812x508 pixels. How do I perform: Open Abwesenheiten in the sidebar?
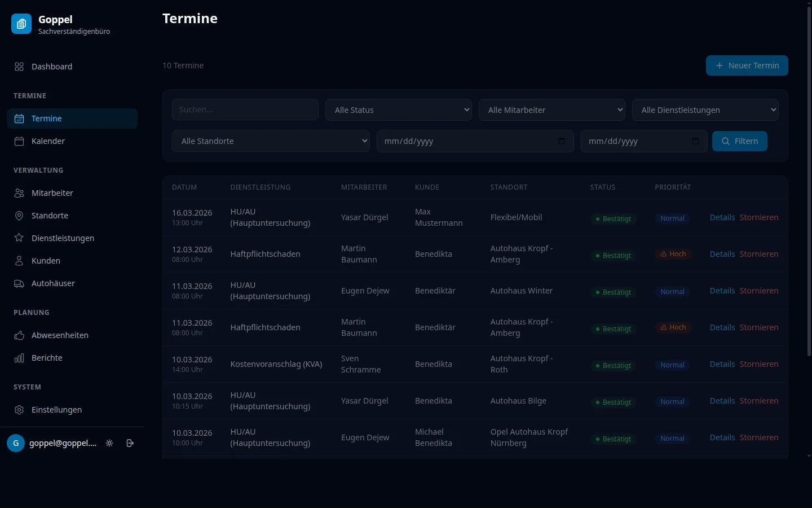[60, 335]
